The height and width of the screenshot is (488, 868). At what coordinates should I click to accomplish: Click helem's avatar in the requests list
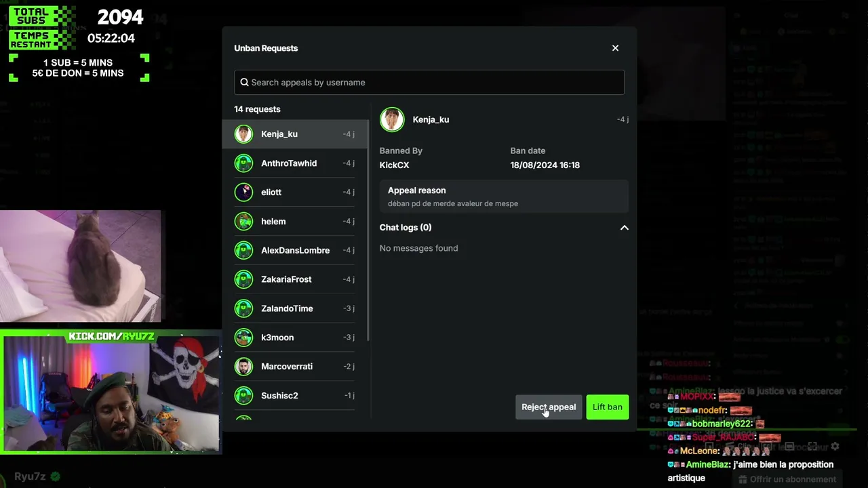click(x=243, y=222)
